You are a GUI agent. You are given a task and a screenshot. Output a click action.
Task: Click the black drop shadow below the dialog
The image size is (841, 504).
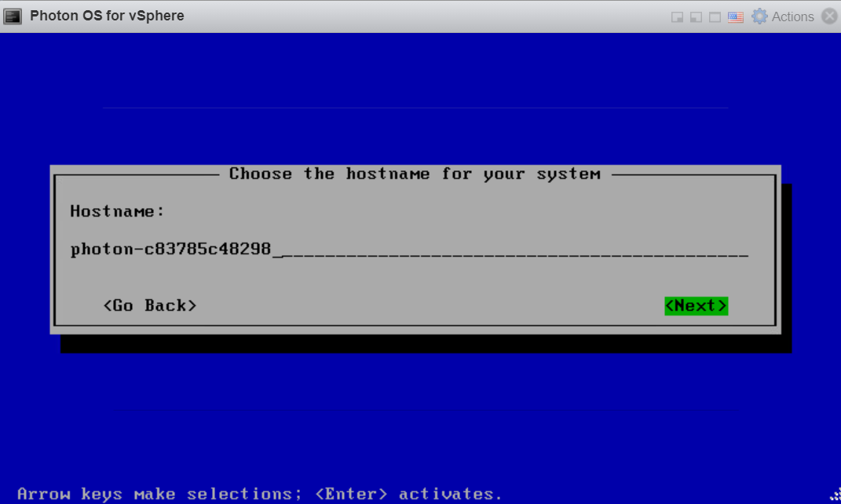click(x=424, y=344)
